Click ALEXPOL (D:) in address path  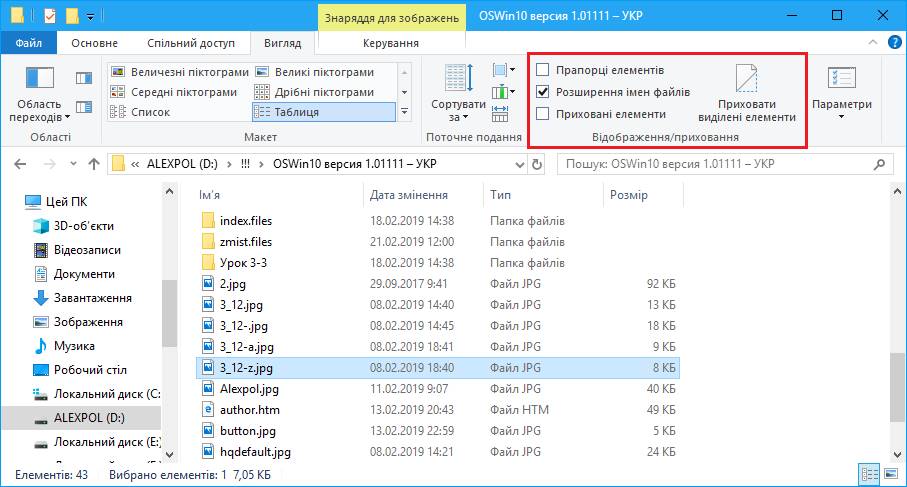182,164
